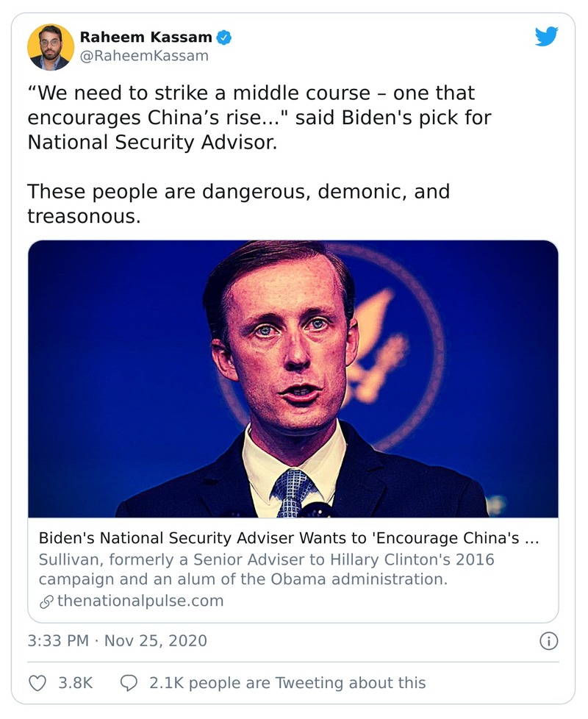Screen dimensions: 588x719
Task: Open the Biden's National Security Adviser headline
Action: click(279, 537)
